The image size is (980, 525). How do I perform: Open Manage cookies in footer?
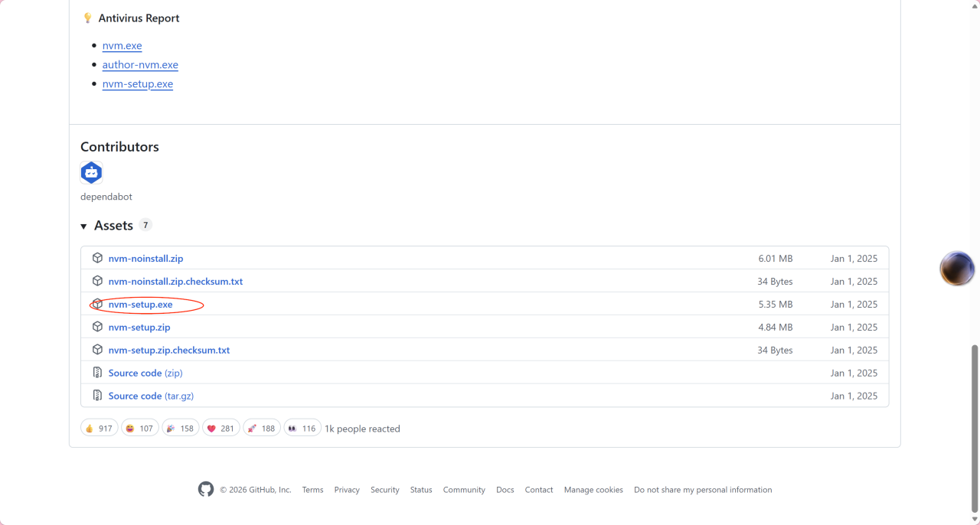click(593, 490)
